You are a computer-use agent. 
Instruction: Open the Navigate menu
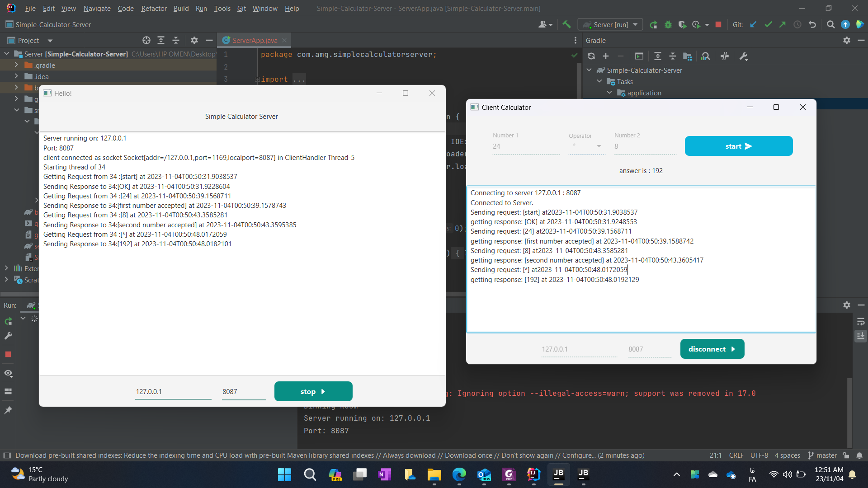pyautogui.click(x=97, y=8)
